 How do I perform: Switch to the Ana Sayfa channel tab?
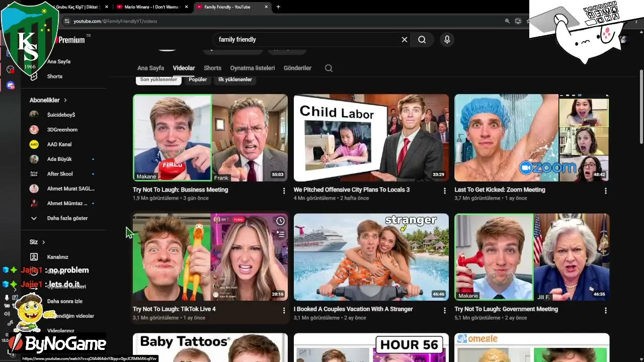[150, 68]
